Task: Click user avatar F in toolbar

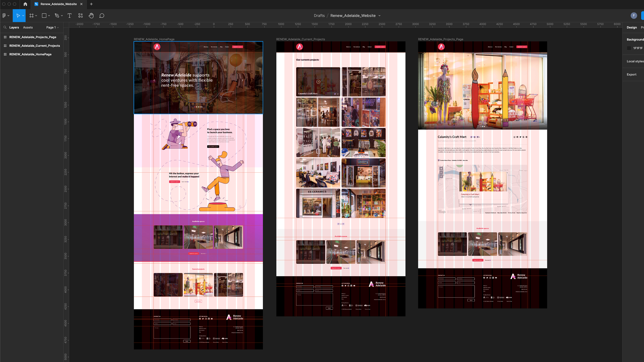Action: (633, 15)
